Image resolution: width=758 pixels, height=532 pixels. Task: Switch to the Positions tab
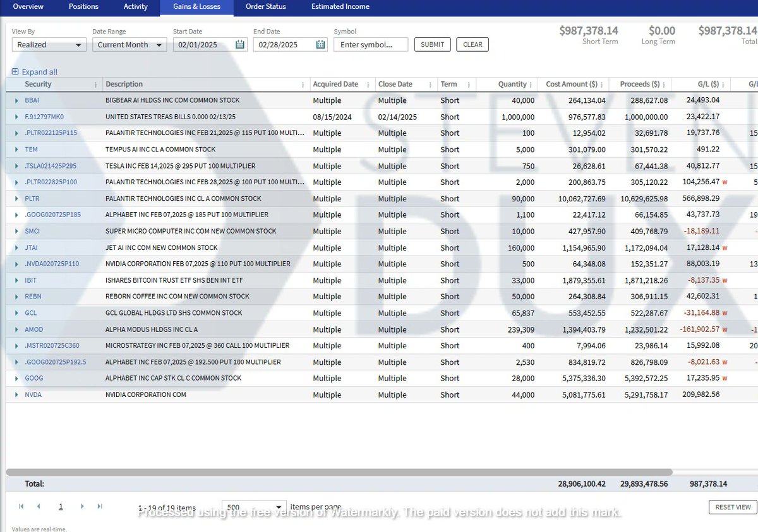tap(84, 7)
